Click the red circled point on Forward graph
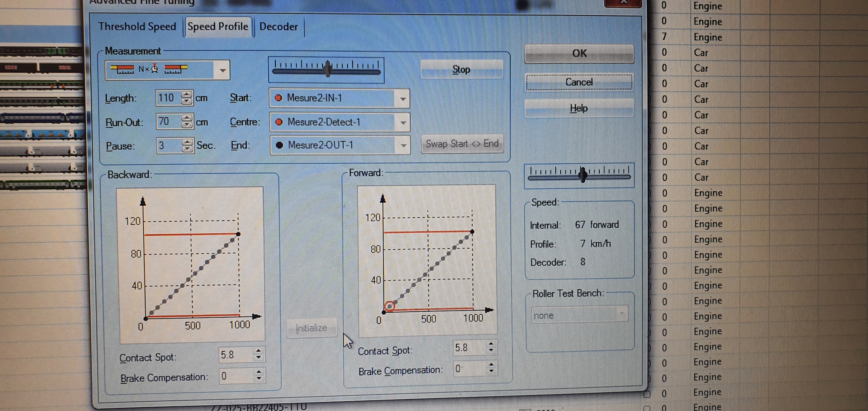Viewport: 868px width, 411px height. [x=389, y=306]
